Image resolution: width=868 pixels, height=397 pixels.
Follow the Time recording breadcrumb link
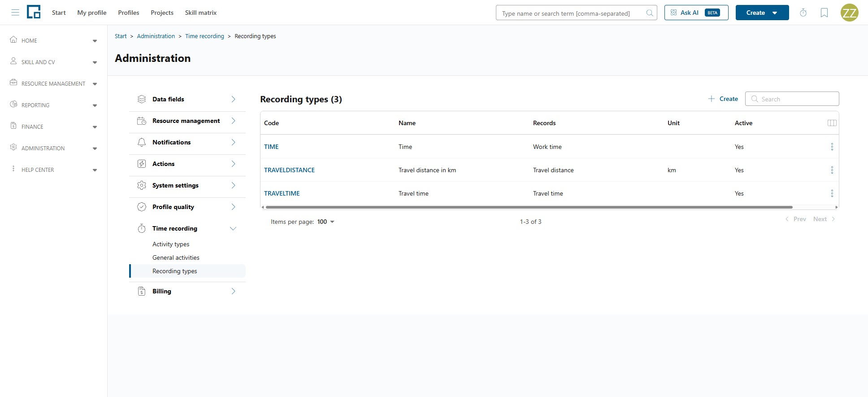(204, 36)
